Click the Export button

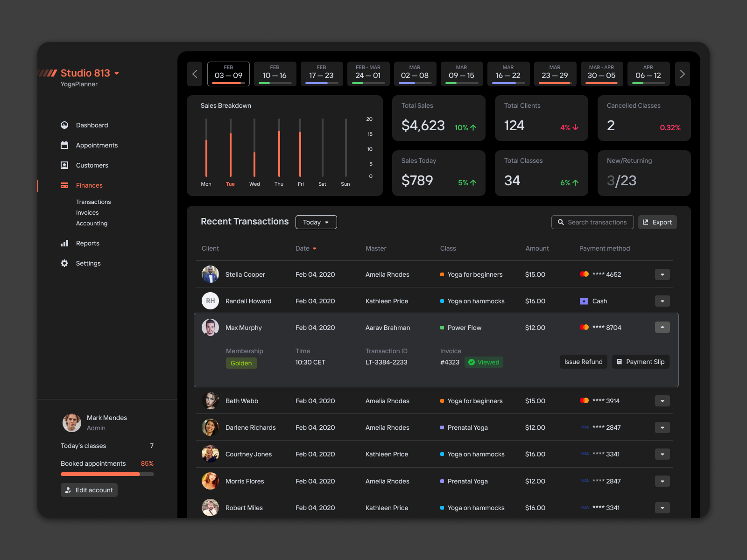click(x=657, y=222)
